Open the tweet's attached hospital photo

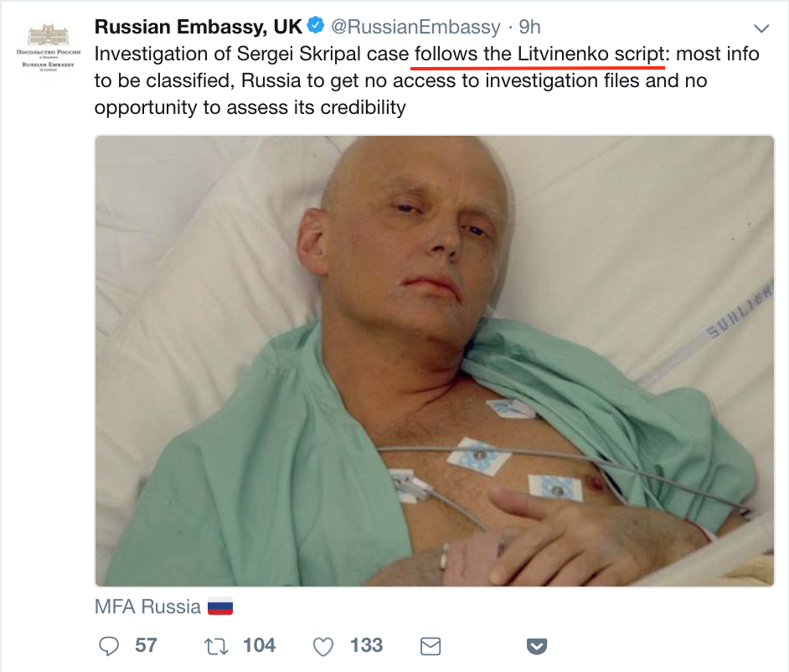coord(434,360)
